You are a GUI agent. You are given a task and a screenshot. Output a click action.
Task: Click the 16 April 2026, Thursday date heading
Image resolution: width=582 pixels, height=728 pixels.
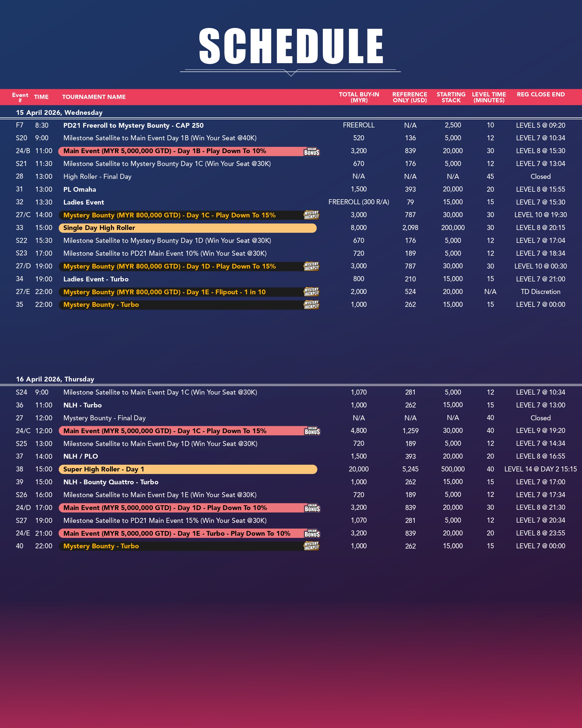(55, 379)
